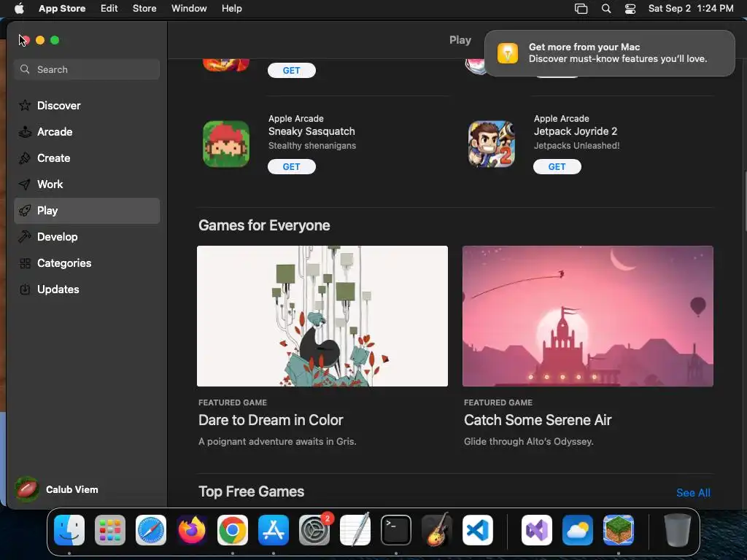Open Dare to Dream in Color artwork
747x560 pixels.
(322, 316)
